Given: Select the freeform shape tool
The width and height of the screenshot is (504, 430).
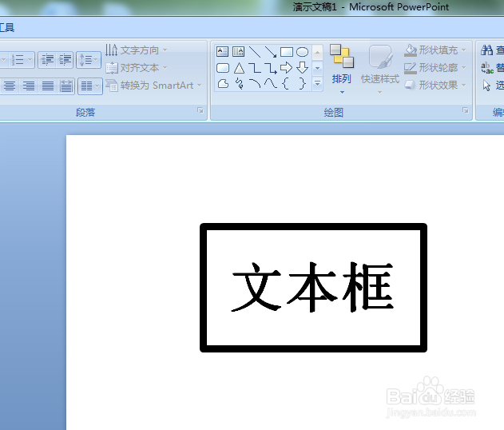Looking at the screenshot, I should pyautogui.click(x=223, y=84).
